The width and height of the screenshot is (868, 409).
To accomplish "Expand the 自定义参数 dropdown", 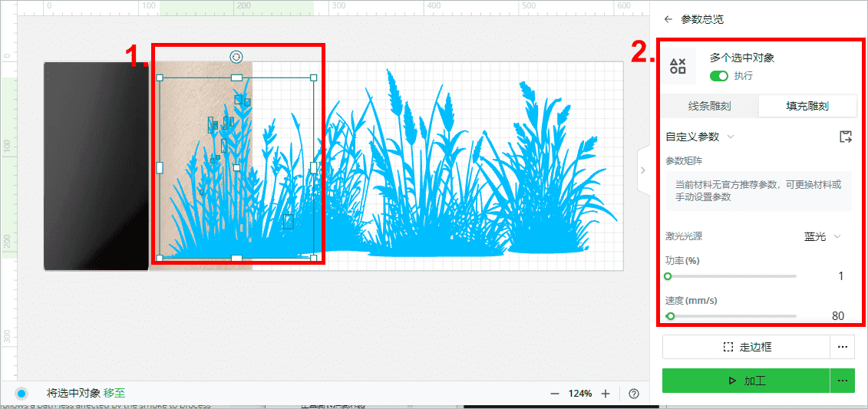I will click(x=700, y=137).
